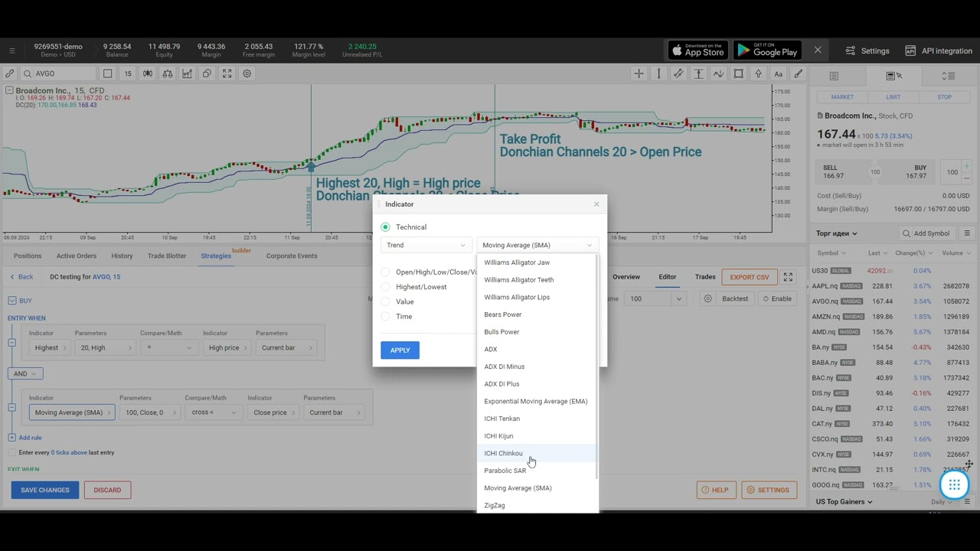Viewport: 980px width, 551px height.
Task: Toggle the chart fullscreen icon
Action: click(227, 73)
